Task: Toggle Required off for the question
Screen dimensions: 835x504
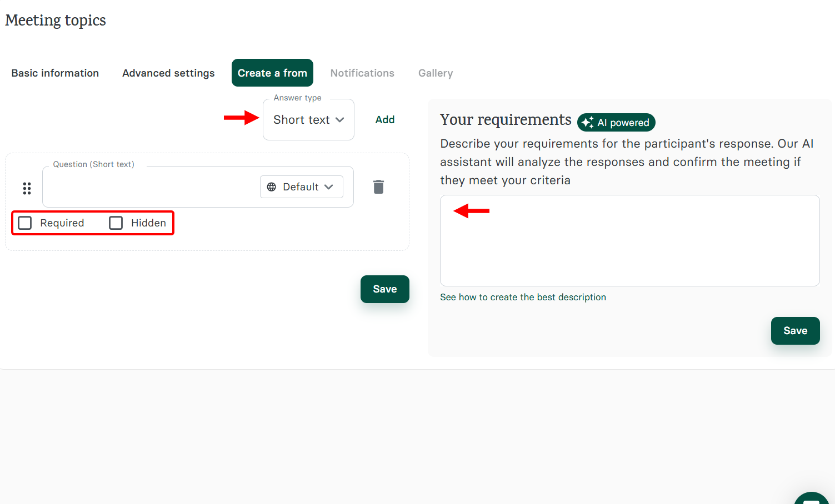Action: pos(24,223)
